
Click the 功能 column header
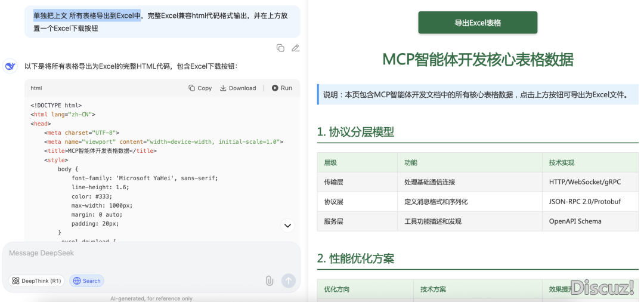[470, 162]
